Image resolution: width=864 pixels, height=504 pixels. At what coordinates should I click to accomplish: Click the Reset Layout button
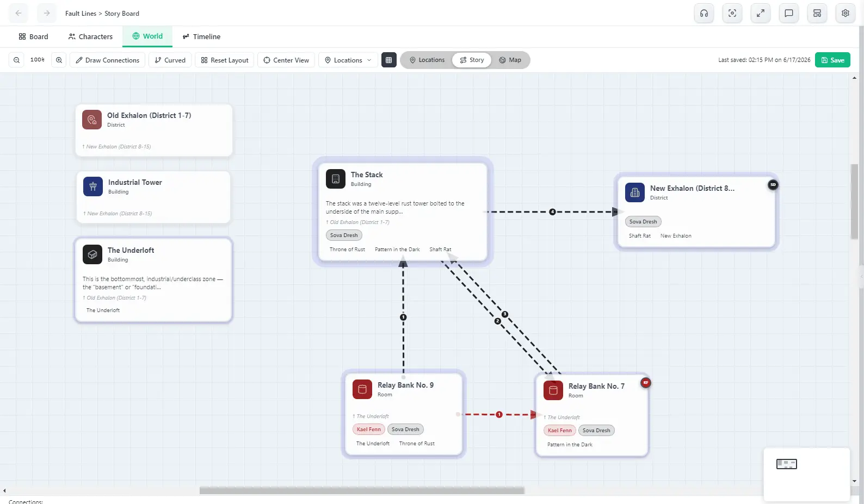(225, 60)
